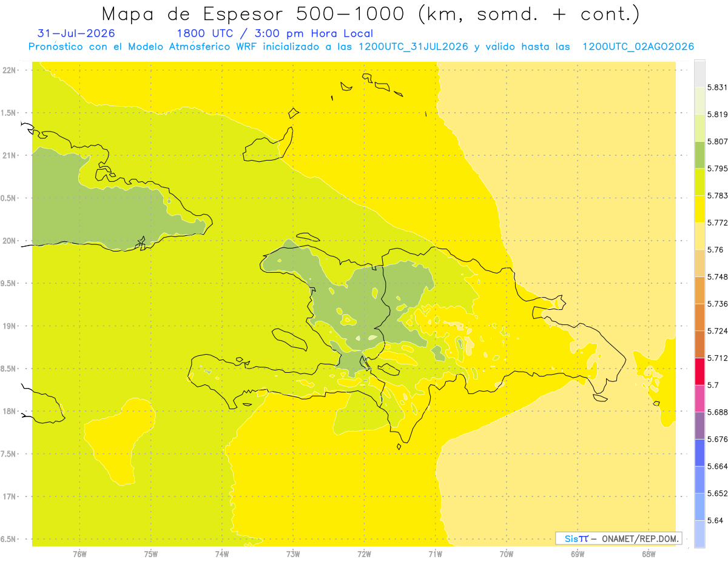Click the legend value 5.652
The height and width of the screenshot is (562, 728).
click(x=717, y=493)
